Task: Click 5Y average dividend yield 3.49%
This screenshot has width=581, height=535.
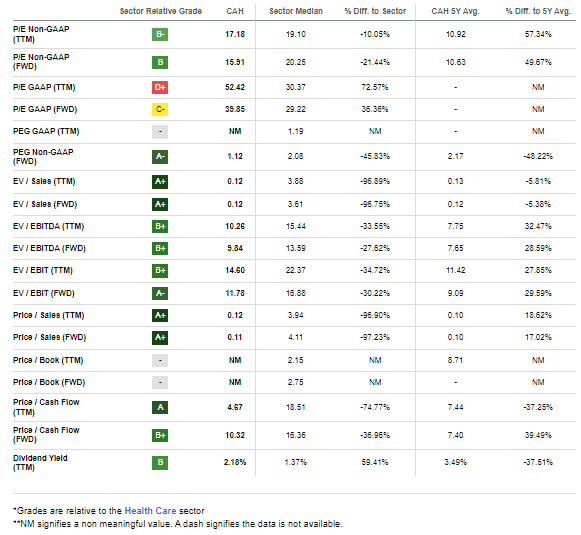Action: click(455, 462)
